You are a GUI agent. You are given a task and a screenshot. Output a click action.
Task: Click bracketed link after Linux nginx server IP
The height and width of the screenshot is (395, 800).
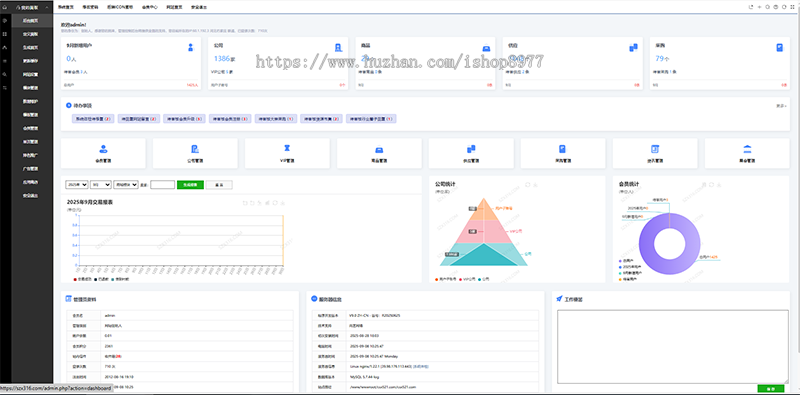[x=421, y=366]
